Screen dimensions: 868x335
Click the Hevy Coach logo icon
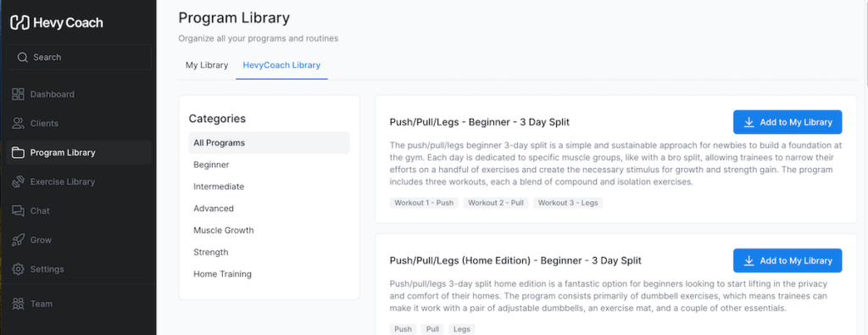coord(20,23)
